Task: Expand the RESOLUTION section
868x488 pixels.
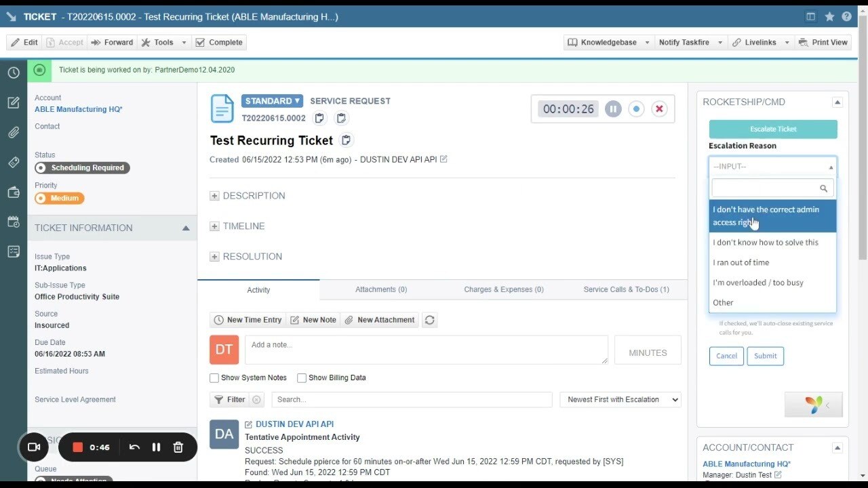Action: pyautogui.click(x=214, y=257)
